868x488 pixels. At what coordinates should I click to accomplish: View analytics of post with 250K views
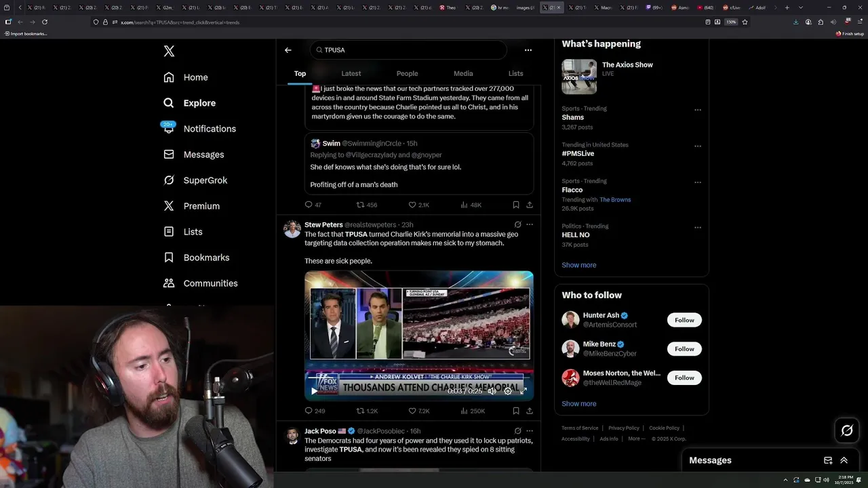pos(472,411)
